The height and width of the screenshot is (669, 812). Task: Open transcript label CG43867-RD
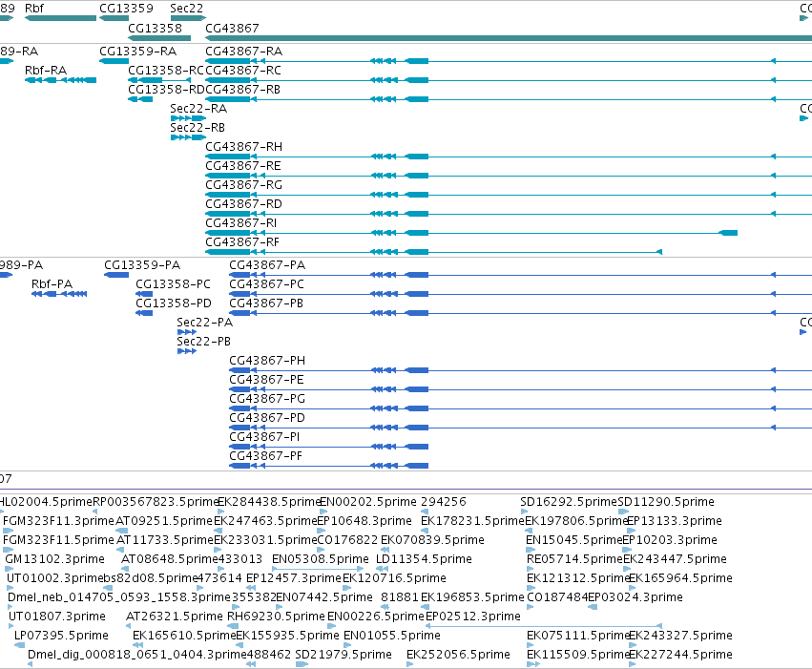[244, 204]
